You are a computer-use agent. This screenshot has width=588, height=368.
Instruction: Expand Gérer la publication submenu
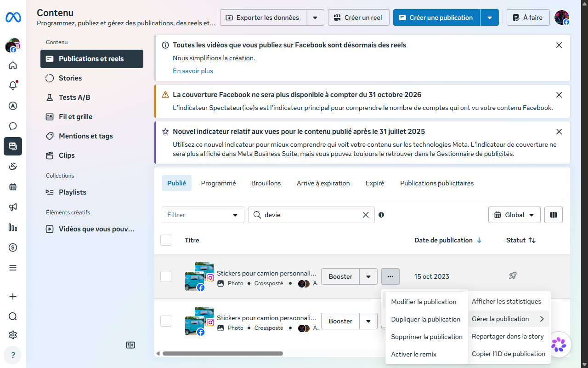509,319
